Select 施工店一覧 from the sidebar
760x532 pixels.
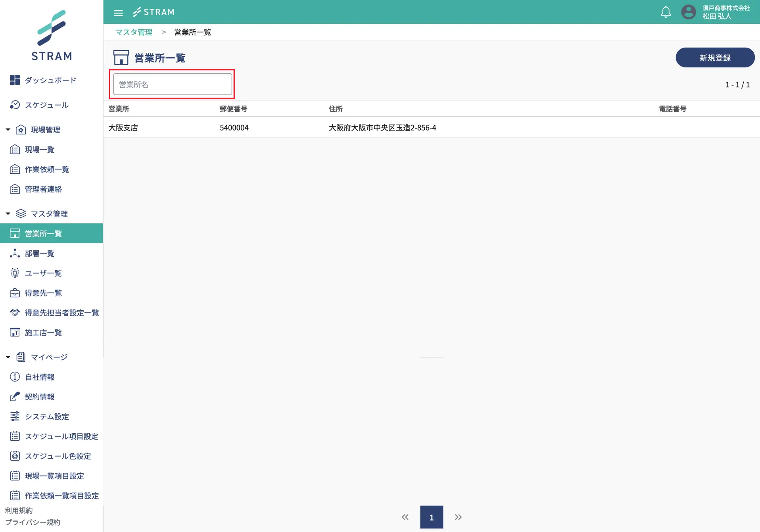point(43,332)
